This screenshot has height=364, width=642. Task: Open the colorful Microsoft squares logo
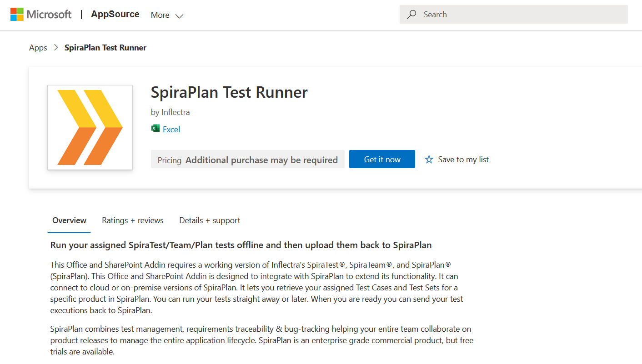tap(17, 14)
